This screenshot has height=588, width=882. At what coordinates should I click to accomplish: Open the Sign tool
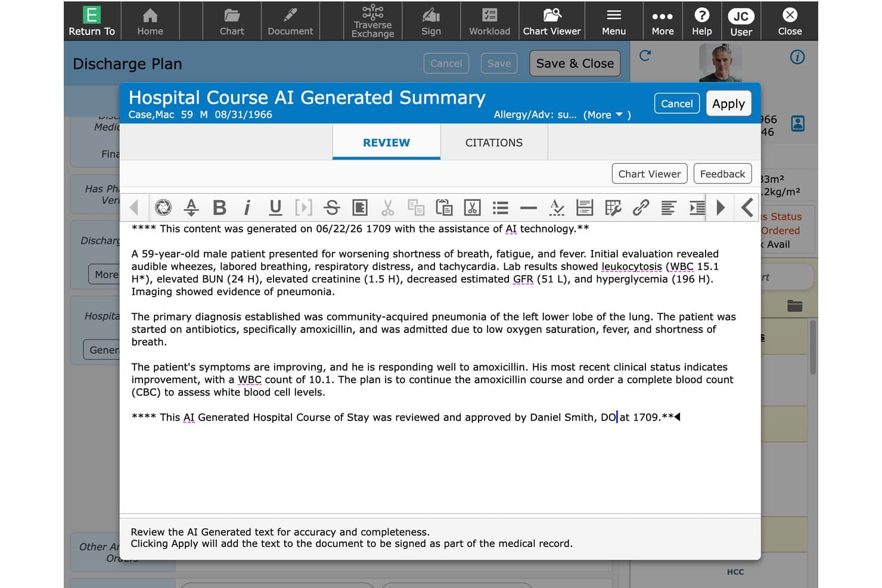tap(431, 21)
